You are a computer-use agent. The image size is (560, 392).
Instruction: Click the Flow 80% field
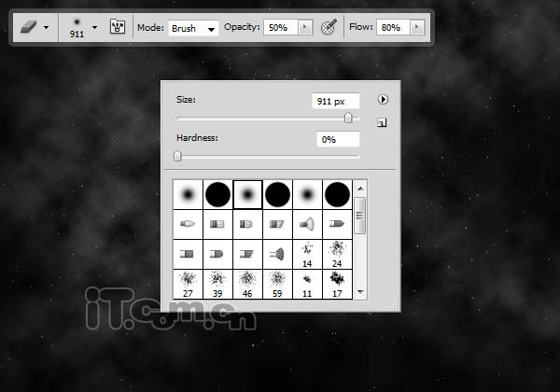point(393,27)
